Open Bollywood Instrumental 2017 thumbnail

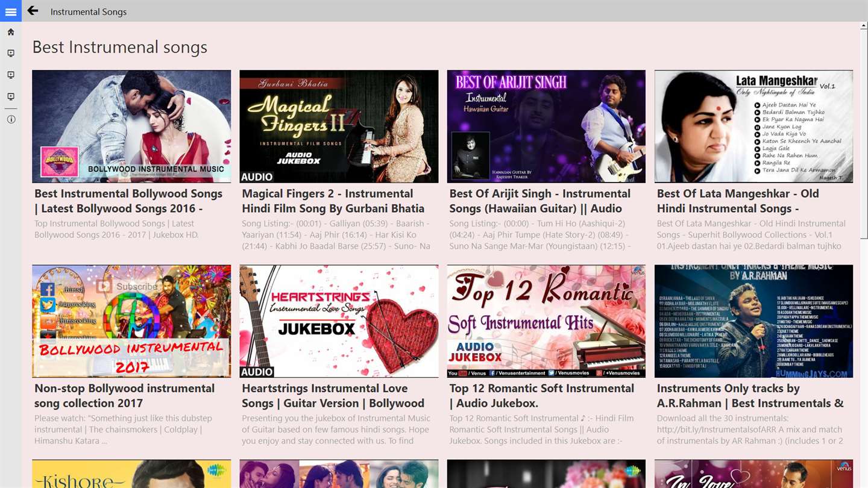[x=131, y=321]
